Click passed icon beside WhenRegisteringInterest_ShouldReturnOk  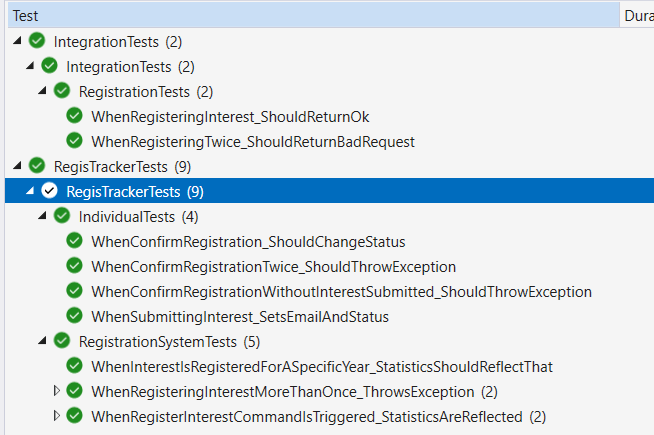point(75,116)
